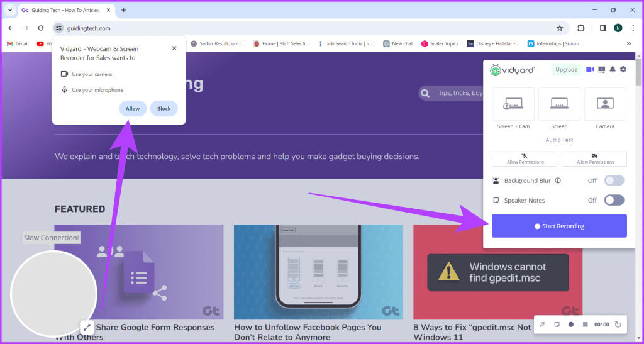Show more bookmarks chevron
This screenshot has height=344, width=644.
[x=628, y=43]
